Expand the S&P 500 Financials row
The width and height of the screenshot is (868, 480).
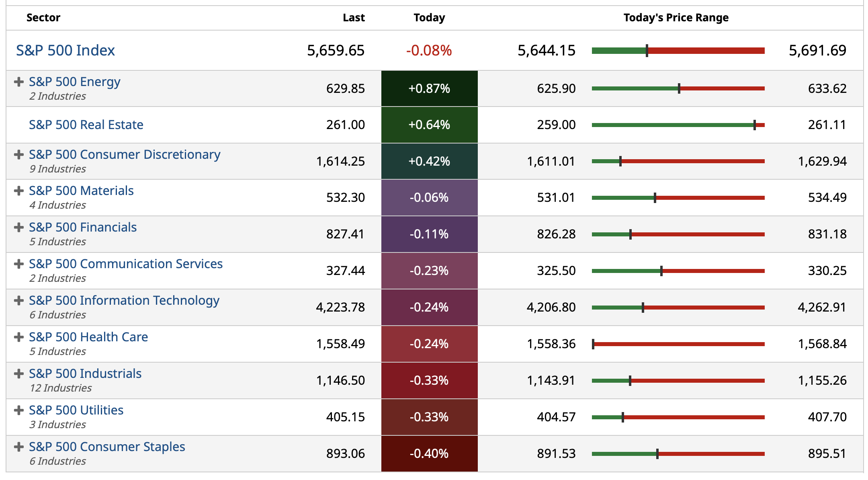click(18, 228)
